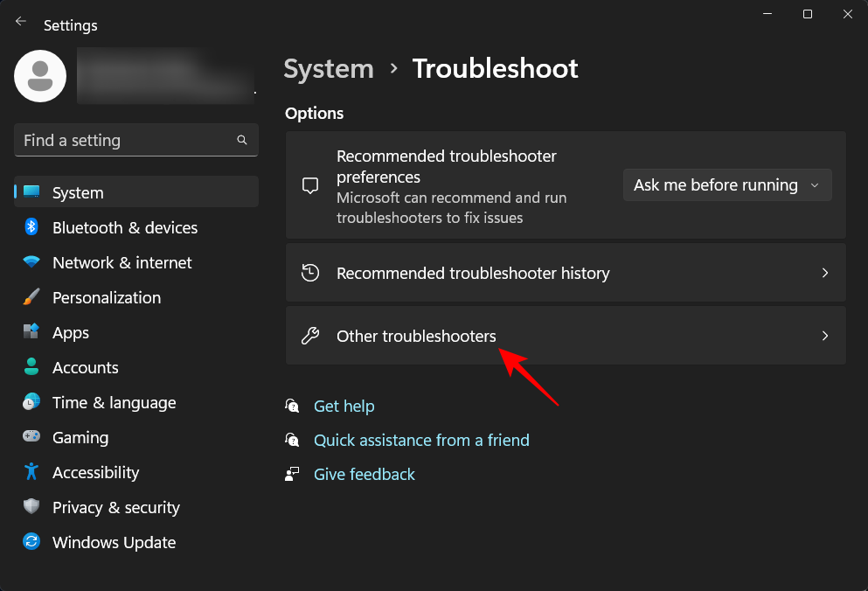Click the Find a setting search box

point(135,140)
